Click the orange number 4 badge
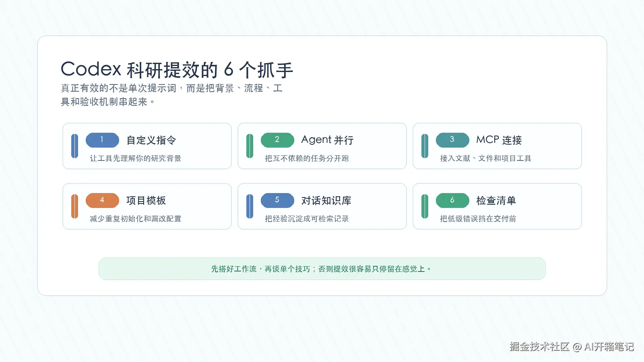 click(102, 200)
